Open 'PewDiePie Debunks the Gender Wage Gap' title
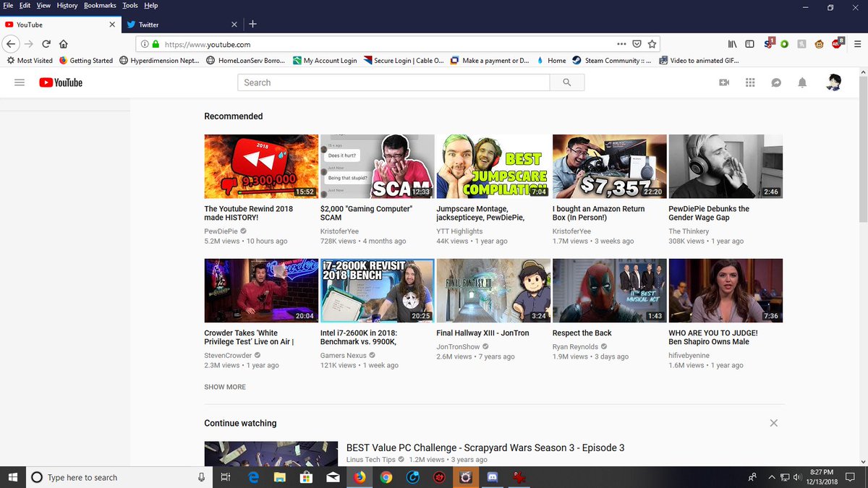This screenshot has width=868, height=488. click(709, 213)
